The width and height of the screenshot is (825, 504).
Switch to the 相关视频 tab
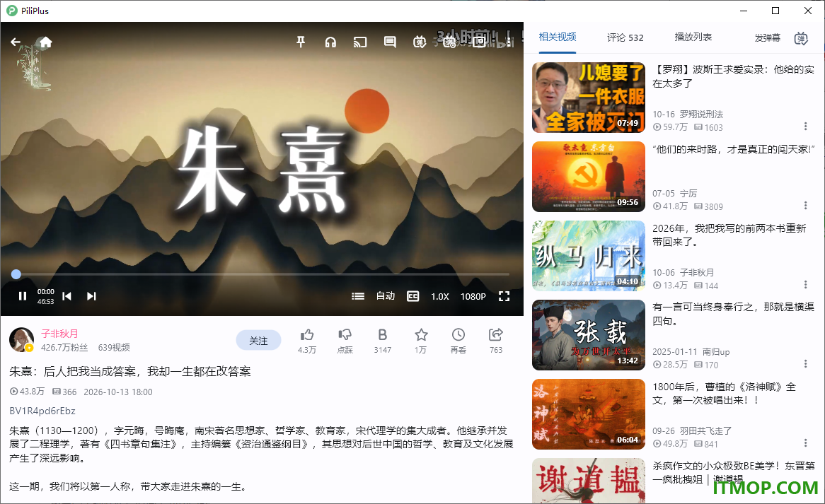[x=558, y=37]
